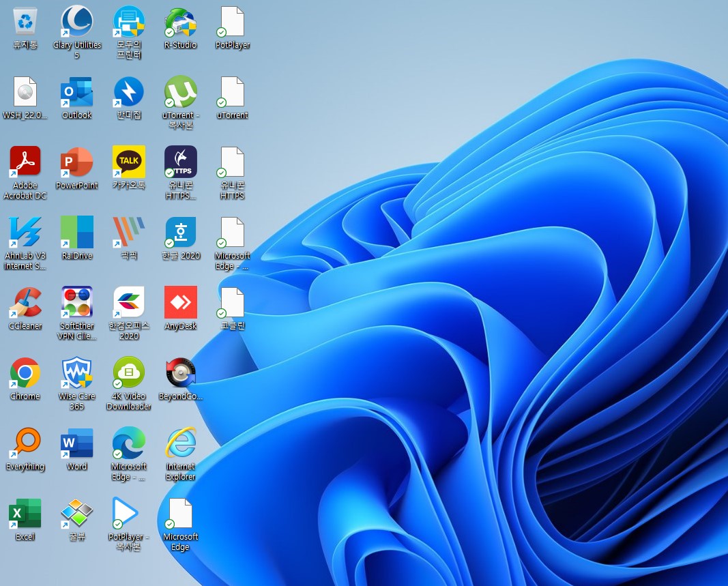Open the Excel shortcut
Screen dimensions: 728x586
click(25, 513)
